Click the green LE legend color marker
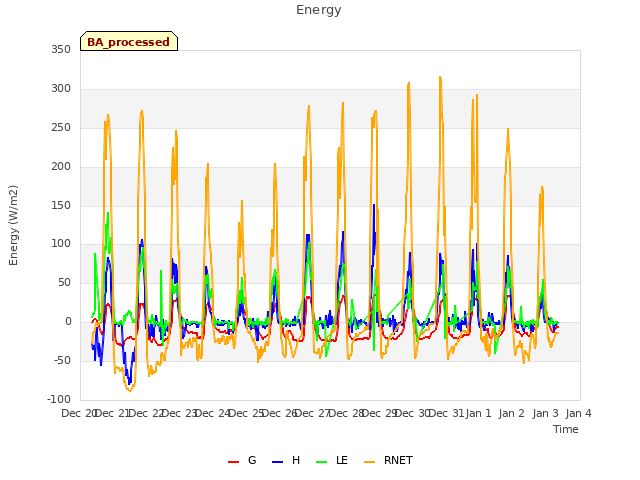This screenshot has height=480, width=640. tap(322, 462)
